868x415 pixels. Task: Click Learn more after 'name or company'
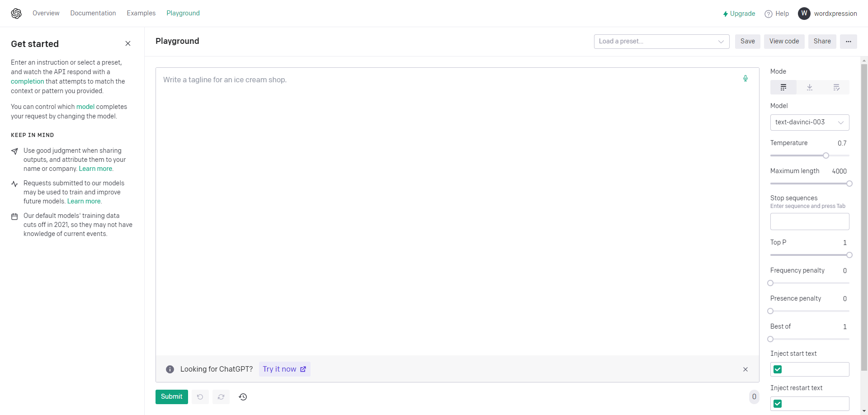click(95, 169)
